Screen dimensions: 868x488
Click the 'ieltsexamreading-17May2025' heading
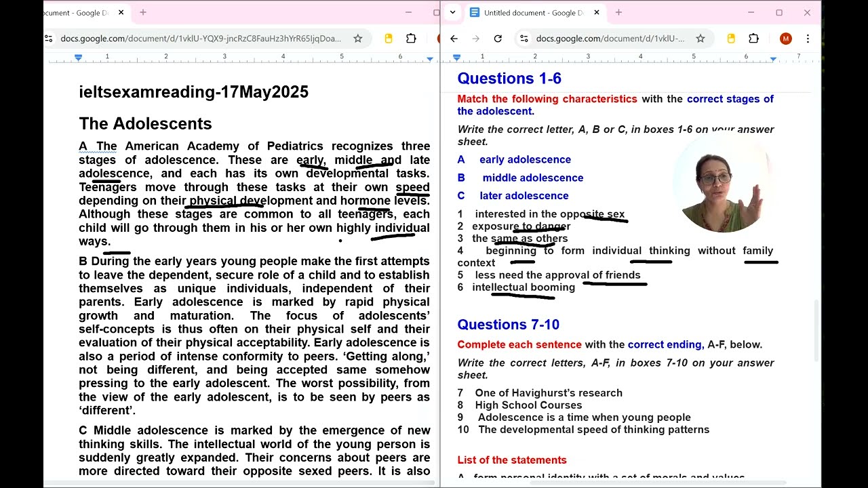[x=193, y=92]
